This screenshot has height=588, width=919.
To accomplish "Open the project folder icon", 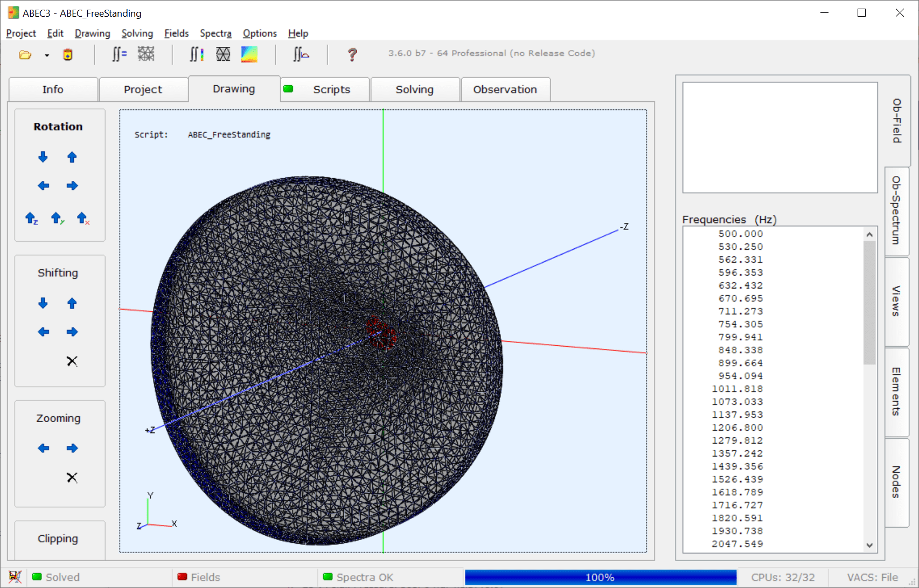I will pyautogui.click(x=25, y=55).
